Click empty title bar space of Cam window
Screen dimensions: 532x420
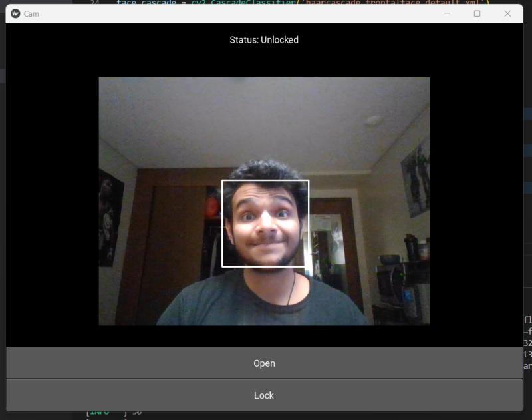pyautogui.click(x=233, y=13)
